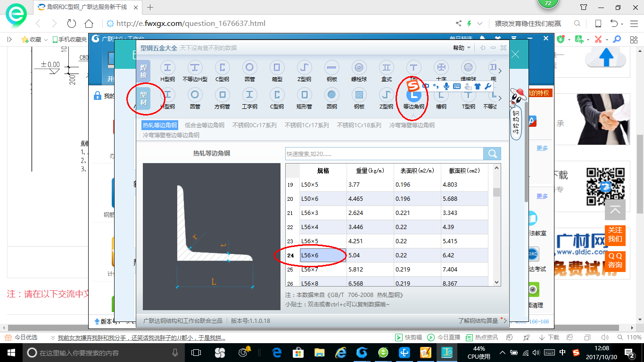This screenshot has height=362, width=644.
Task: Click the 快速搜索 input field
Action: [384, 154]
